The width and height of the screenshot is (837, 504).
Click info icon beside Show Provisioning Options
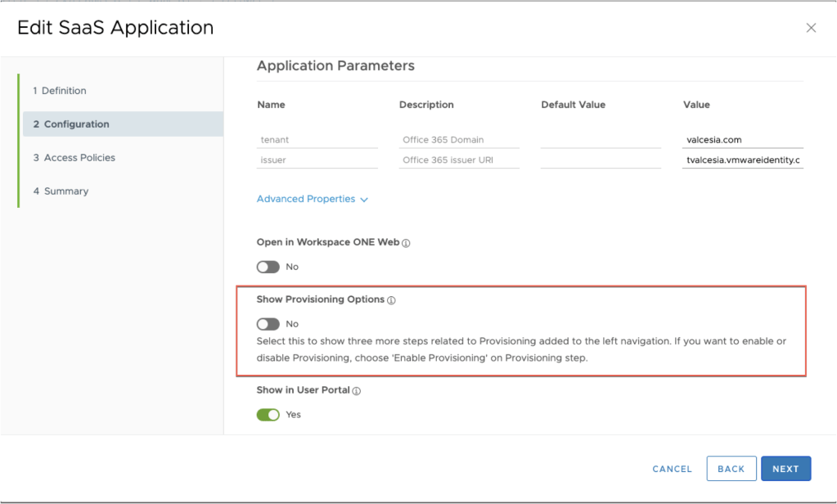(x=391, y=300)
